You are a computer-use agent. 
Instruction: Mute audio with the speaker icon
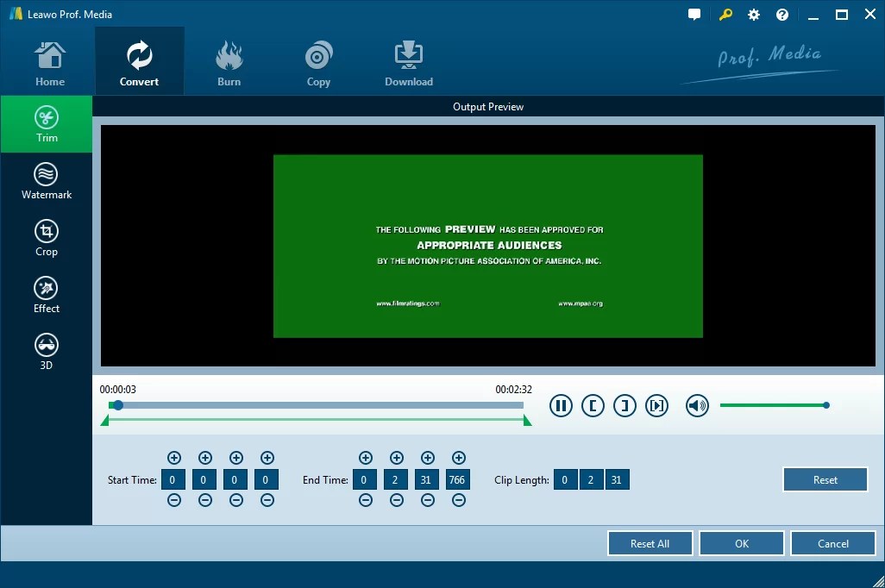click(x=697, y=405)
